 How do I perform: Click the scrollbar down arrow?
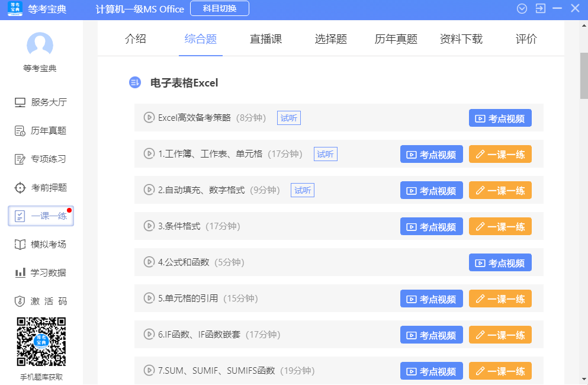pyautogui.click(x=584, y=379)
